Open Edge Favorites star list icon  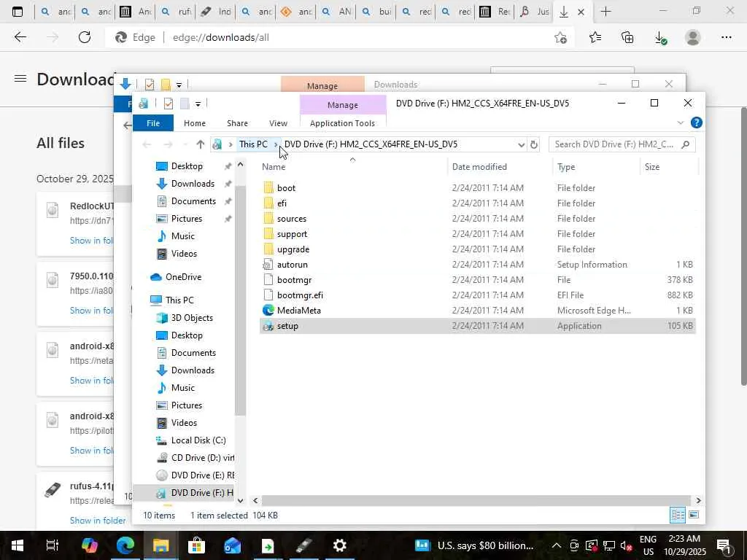click(x=595, y=38)
